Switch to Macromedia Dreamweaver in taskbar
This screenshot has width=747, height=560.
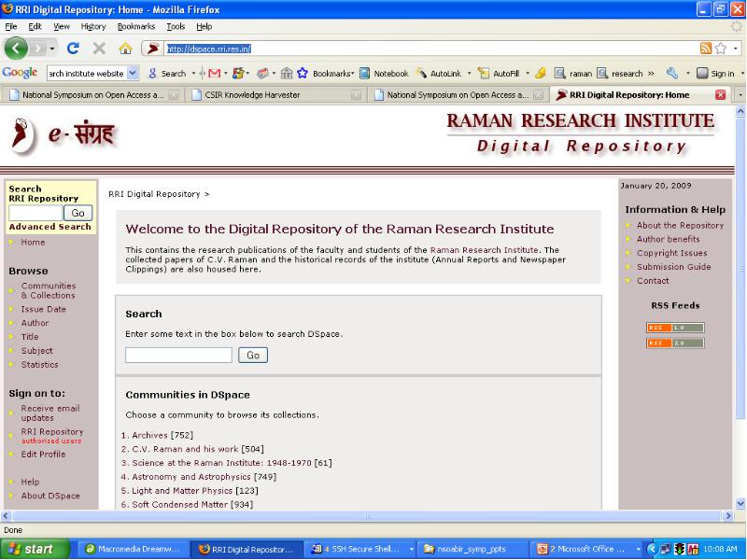tap(132, 549)
